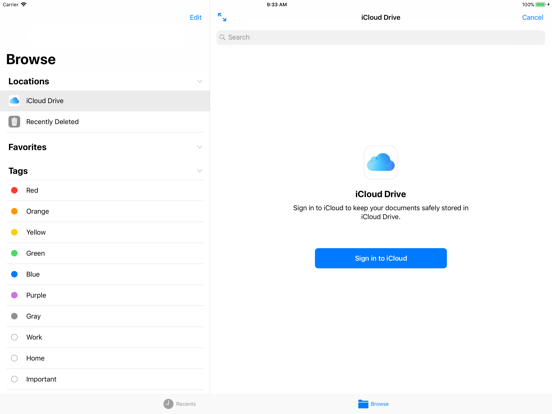
Task: Click the empty circle next to Important
Action: click(14, 379)
